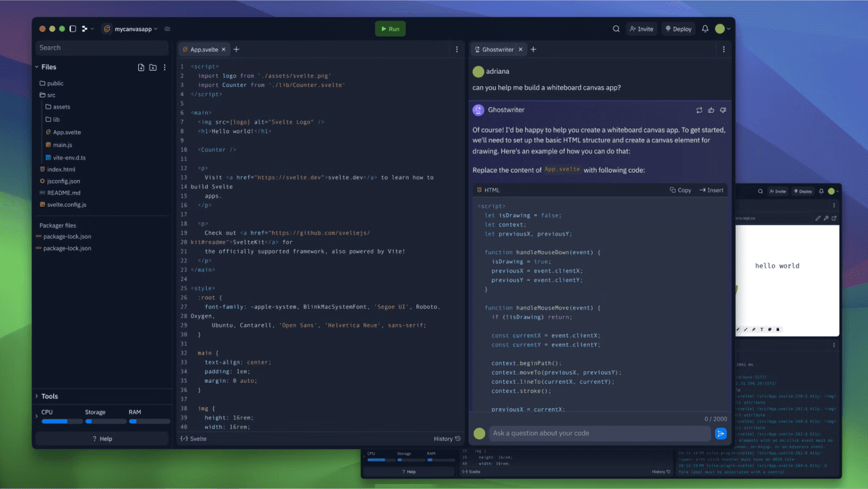Click the Storage usage bar
This screenshot has width=868, height=489.
[106, 422]
